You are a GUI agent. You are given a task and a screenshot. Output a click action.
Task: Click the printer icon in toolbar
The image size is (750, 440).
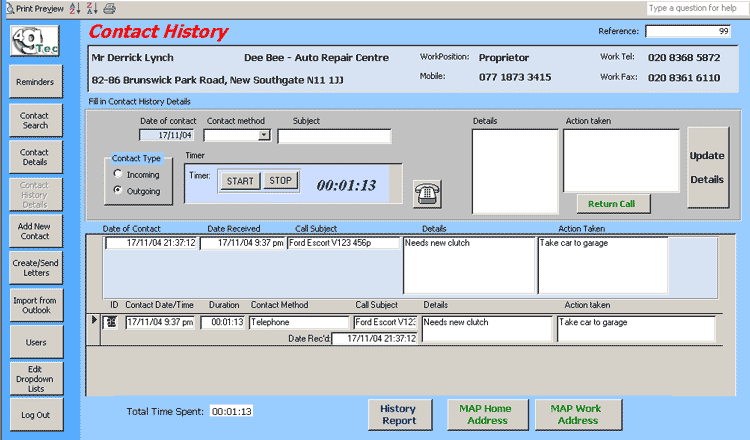pyautogui.click(x=110, y=8)
